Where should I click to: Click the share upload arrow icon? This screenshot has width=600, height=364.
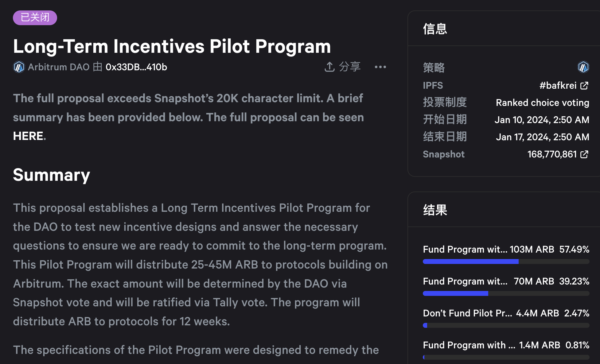click(329, 67)
